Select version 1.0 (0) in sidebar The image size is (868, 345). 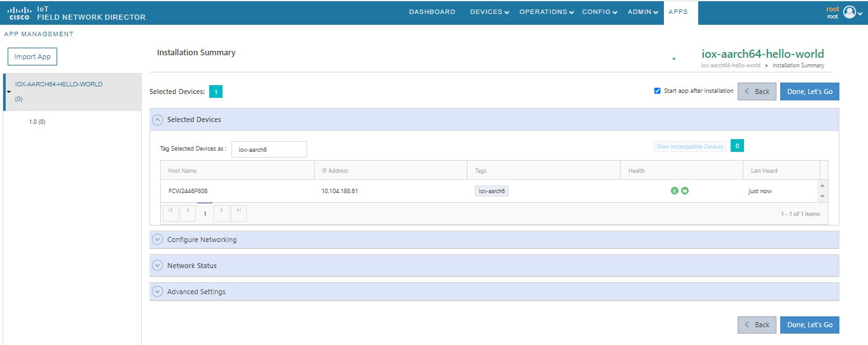pos(37,122)
